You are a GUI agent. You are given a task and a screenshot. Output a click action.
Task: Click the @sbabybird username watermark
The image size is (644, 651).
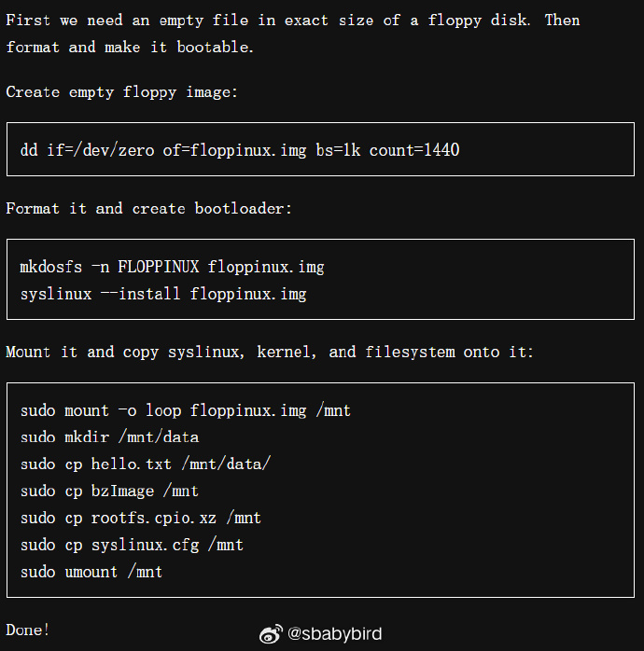pyautogui.click(x=334, y=634)
